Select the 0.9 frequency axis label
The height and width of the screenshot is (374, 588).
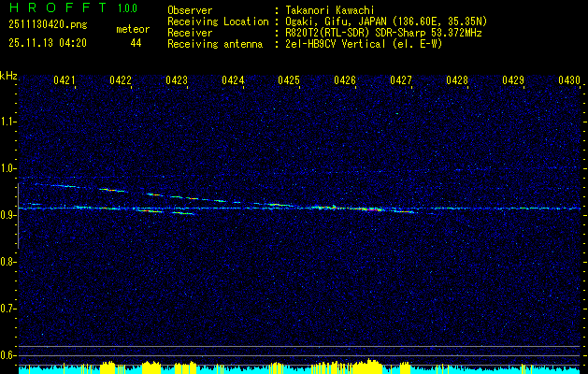tap(8, 215)
